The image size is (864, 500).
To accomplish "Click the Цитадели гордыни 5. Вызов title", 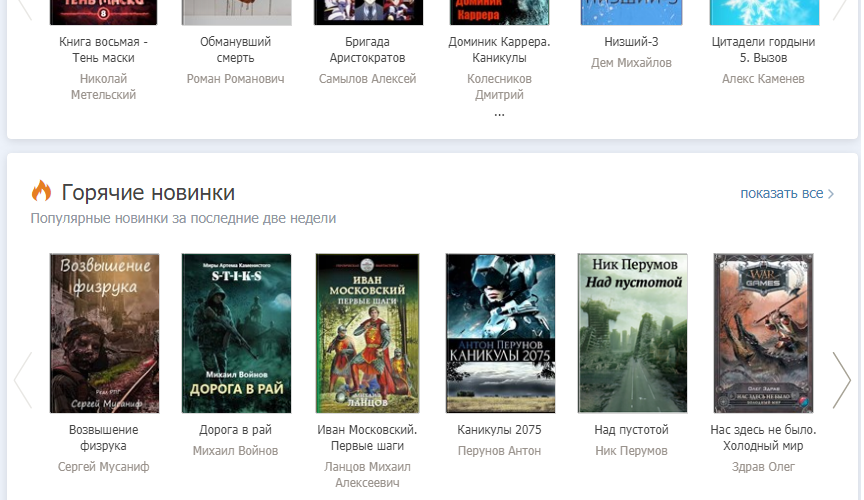I will (x=763, y=50).
